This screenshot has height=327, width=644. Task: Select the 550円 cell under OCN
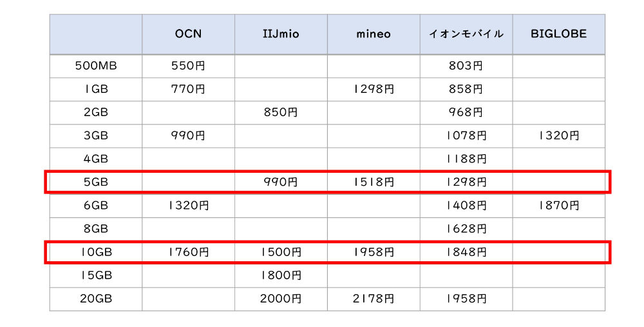(188, 66)
